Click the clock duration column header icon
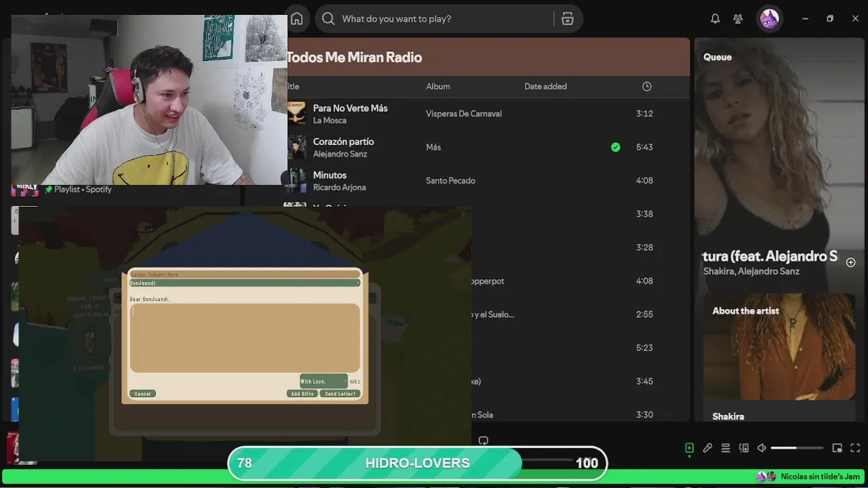 tap(646, 86)
